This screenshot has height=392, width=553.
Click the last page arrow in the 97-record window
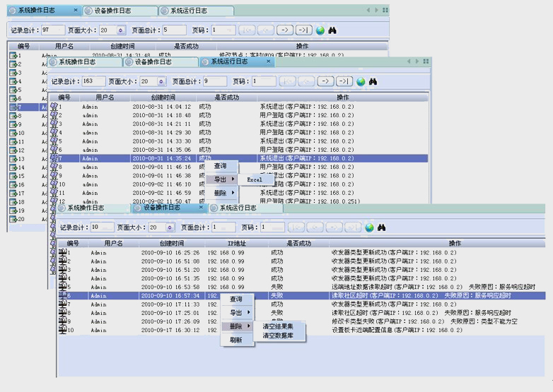click(303, 30)
